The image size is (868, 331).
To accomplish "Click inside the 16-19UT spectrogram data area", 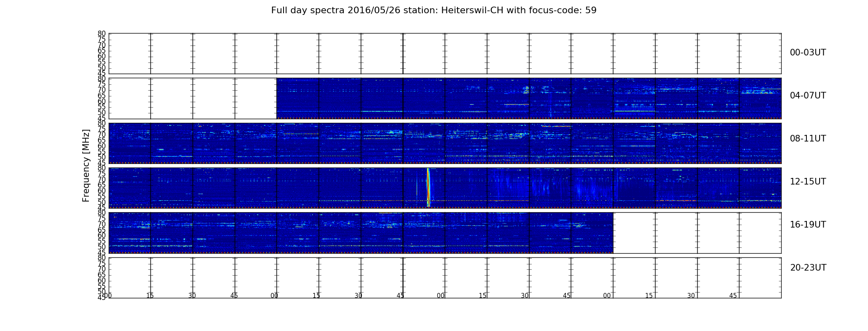I will 360,233.
